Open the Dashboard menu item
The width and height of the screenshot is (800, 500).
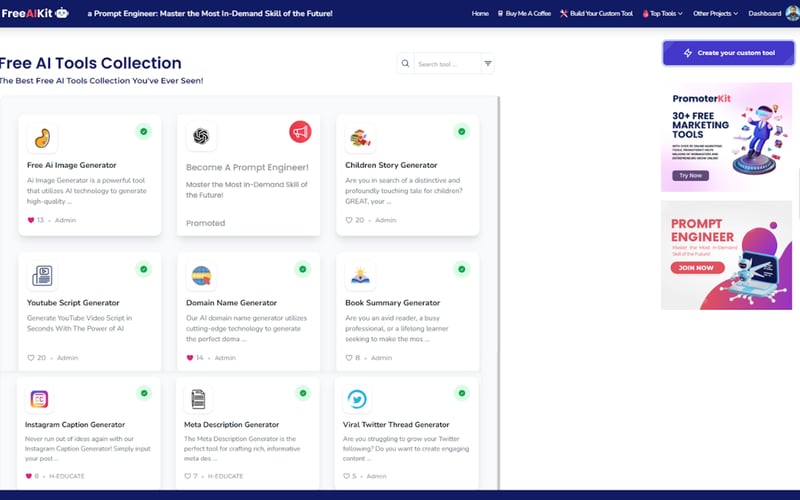pos(764,13)
